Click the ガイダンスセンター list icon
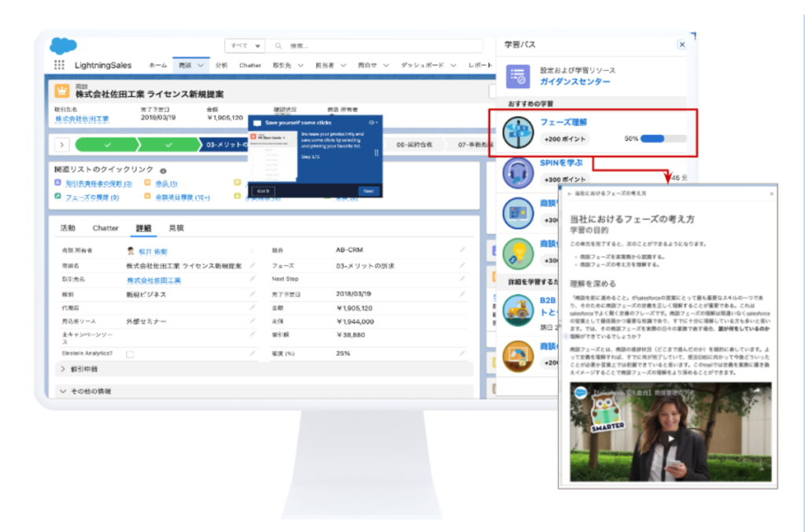This screenshot has width=805, height=532. point(518,76)
